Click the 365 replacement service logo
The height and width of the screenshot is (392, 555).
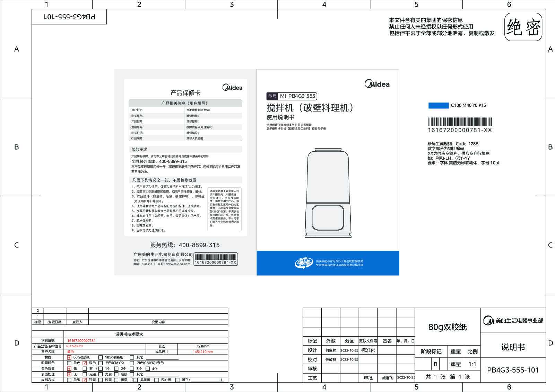click(304, 263)
